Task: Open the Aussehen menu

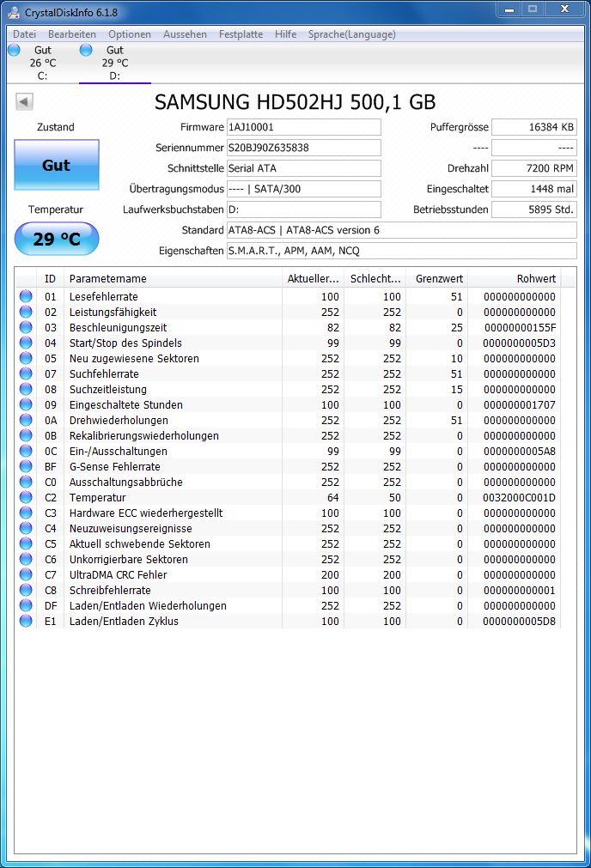Action: (x=185, y=34)
